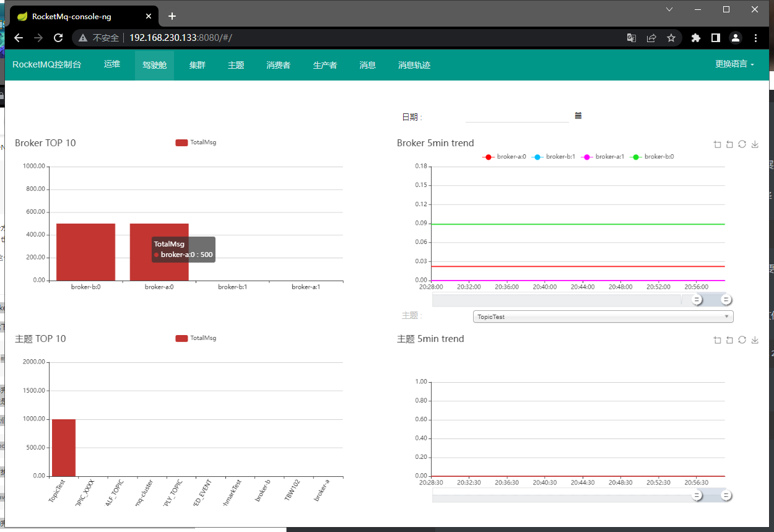
Task: Click the zoom reset icon on 主题 5min trend
Action: point(729,340)
